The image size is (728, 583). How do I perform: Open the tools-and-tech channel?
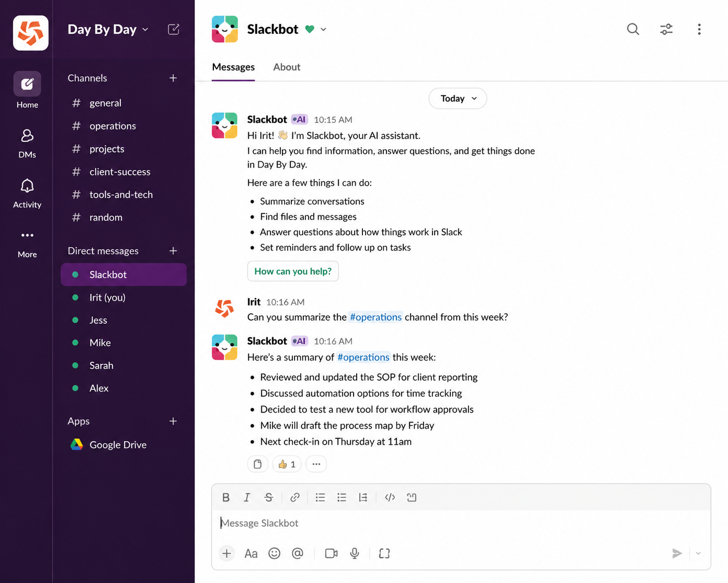124,194
